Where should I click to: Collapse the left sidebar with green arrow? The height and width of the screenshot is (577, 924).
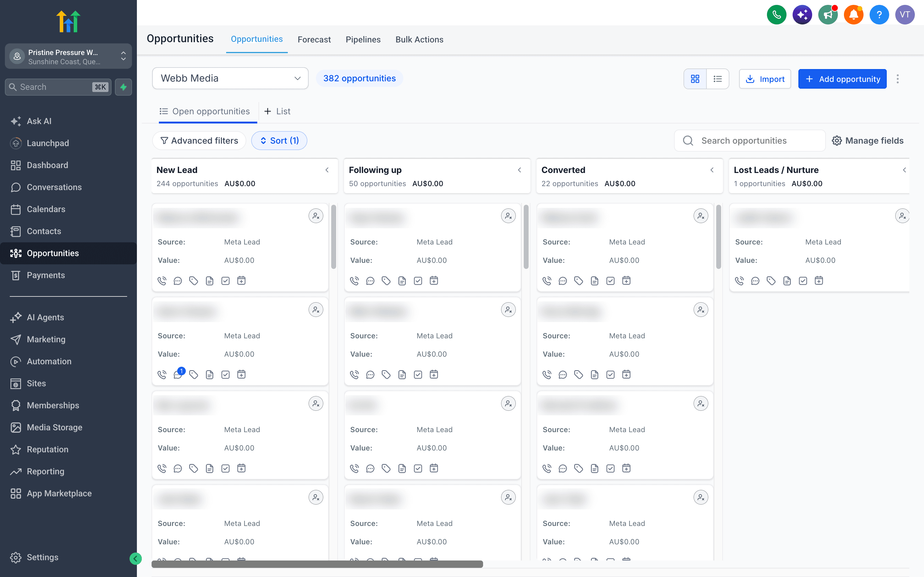[x=135, y=558]
